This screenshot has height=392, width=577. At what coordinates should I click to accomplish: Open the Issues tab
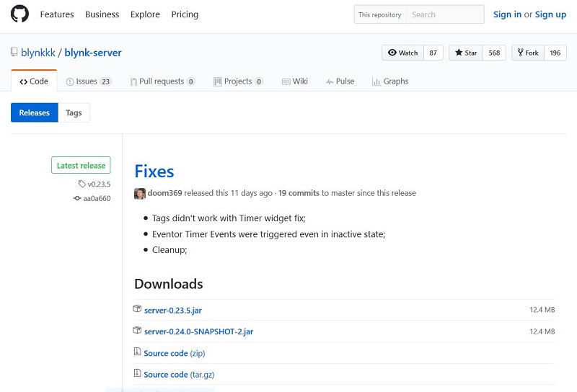89,81
